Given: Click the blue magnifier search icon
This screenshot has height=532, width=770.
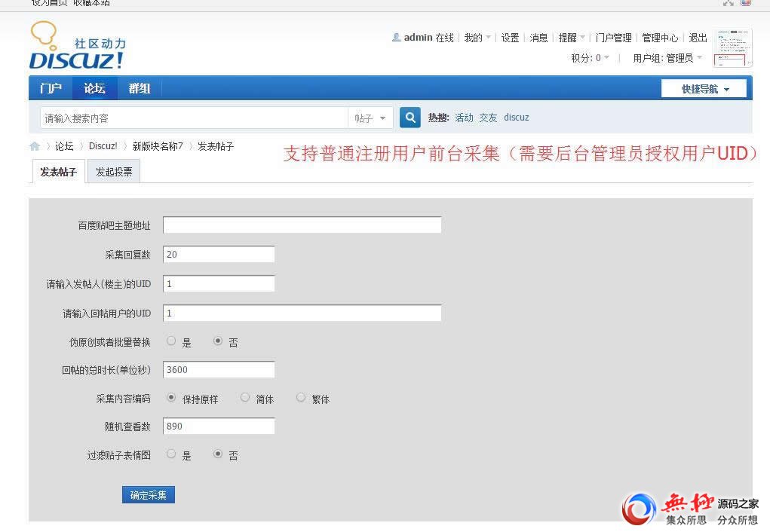Looking at the screenshot, I should (x=410, y=118).
